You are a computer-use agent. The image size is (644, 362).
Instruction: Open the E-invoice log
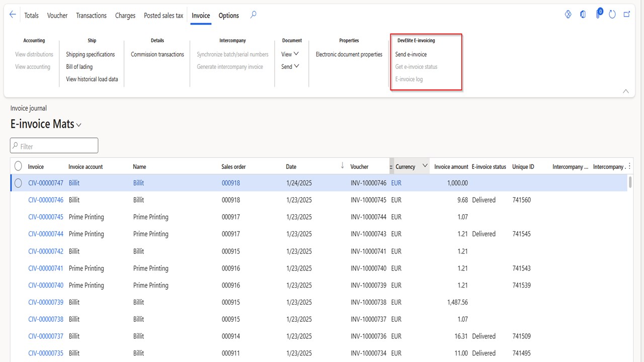coord(409,79)
